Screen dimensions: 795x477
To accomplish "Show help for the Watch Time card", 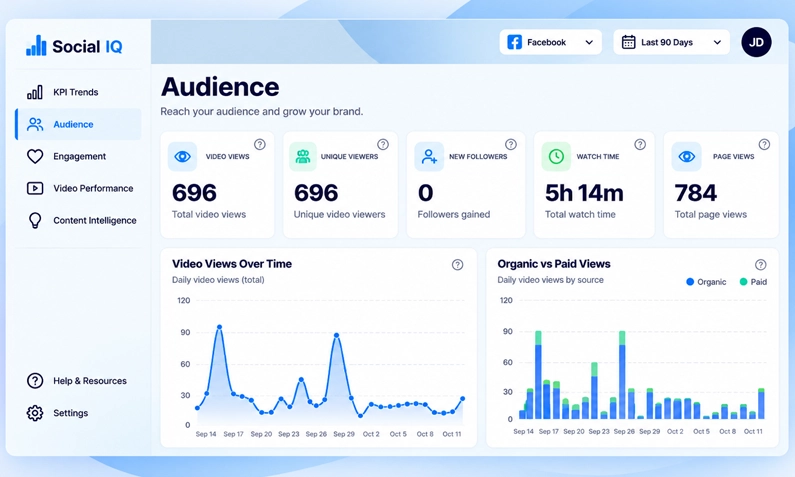I will 640,144.
